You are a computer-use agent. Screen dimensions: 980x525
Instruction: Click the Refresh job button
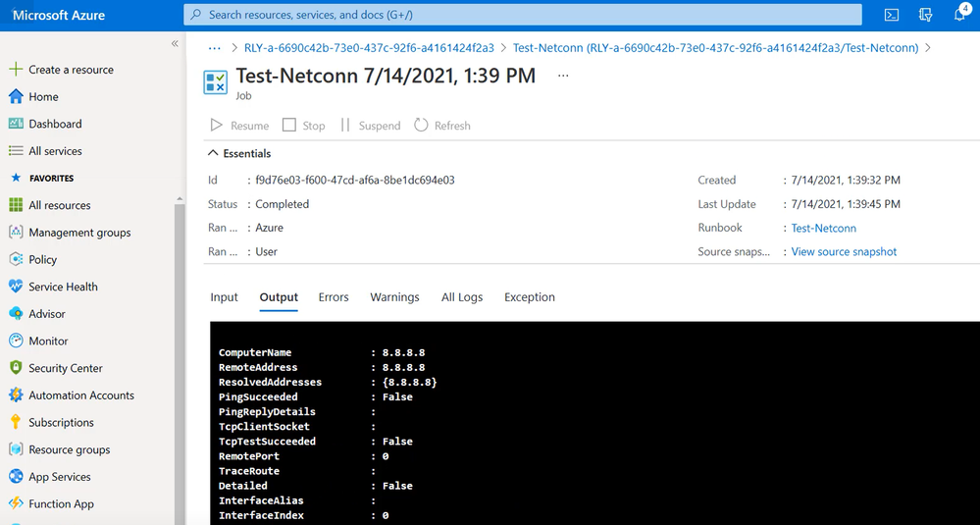coord(441,125)
